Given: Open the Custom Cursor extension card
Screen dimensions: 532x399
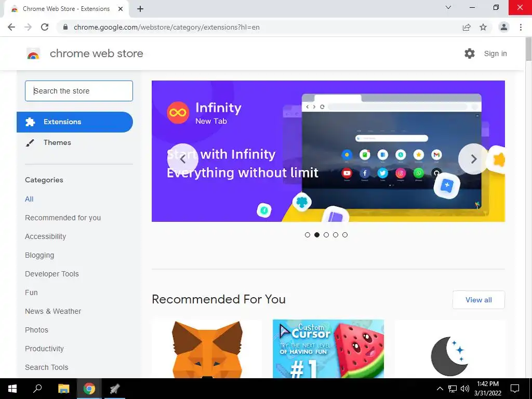Looking at the screenshot, I should [x=328, y=349].
